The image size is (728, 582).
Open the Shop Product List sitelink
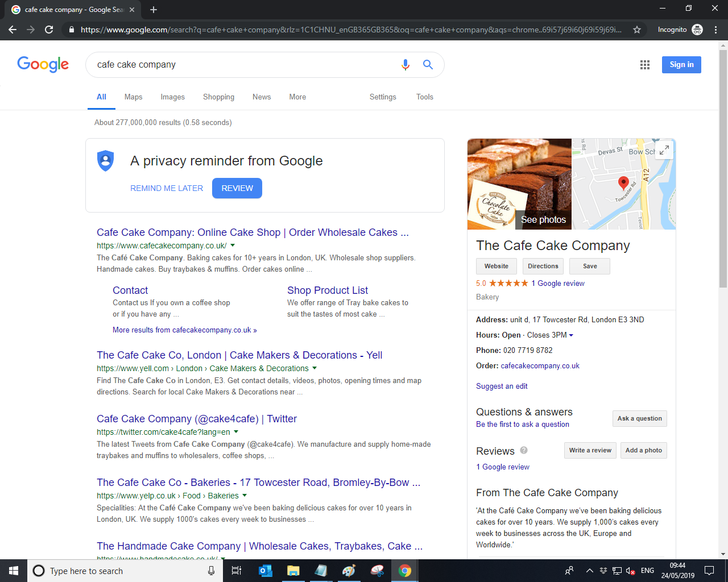click(328, 290)
